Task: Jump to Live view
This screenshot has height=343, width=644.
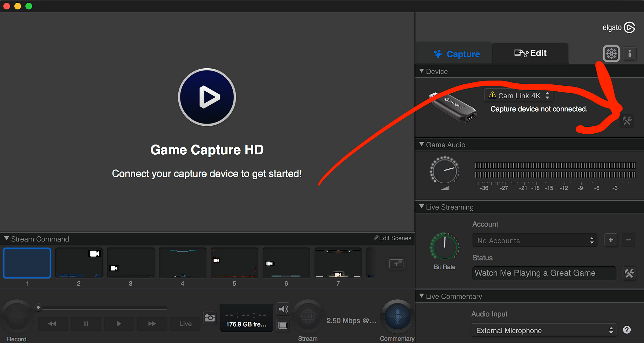Action: (x=185, y=324)
